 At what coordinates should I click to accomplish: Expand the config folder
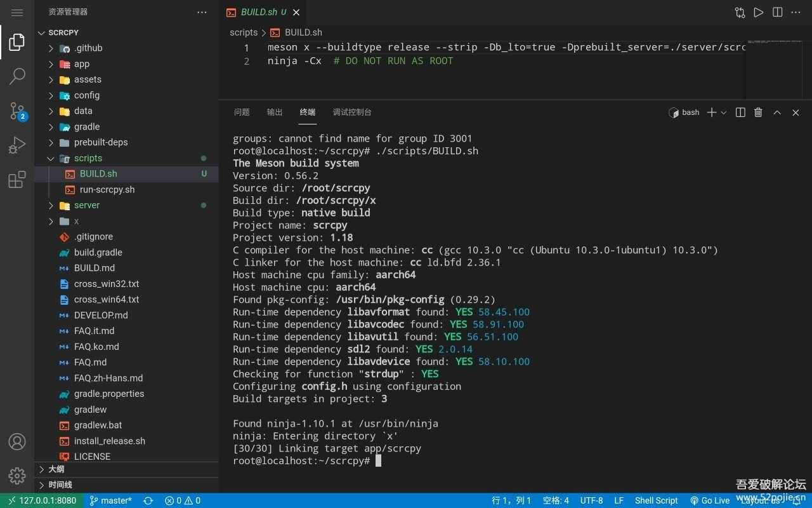click(127, 95)
